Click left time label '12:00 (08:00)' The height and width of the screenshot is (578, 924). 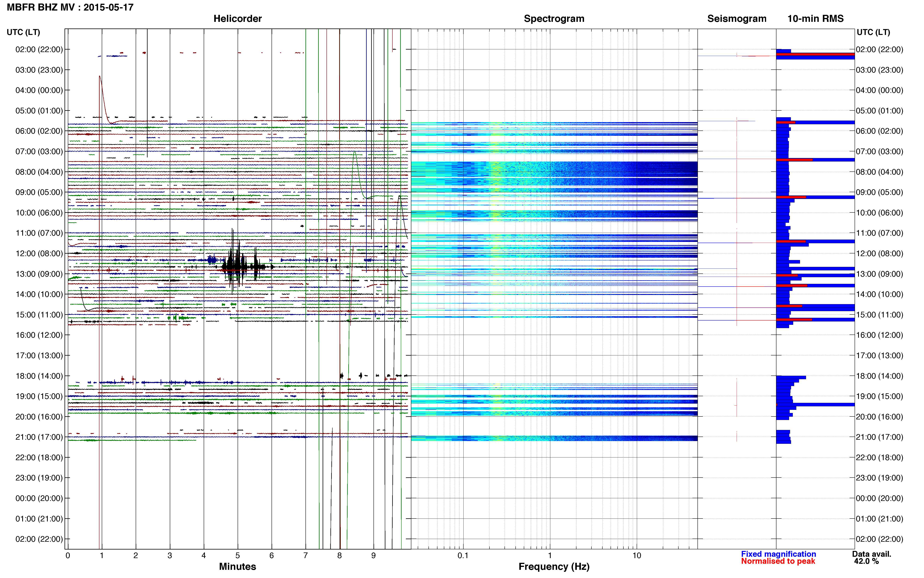pyautogui.click(x=39, y=253)
